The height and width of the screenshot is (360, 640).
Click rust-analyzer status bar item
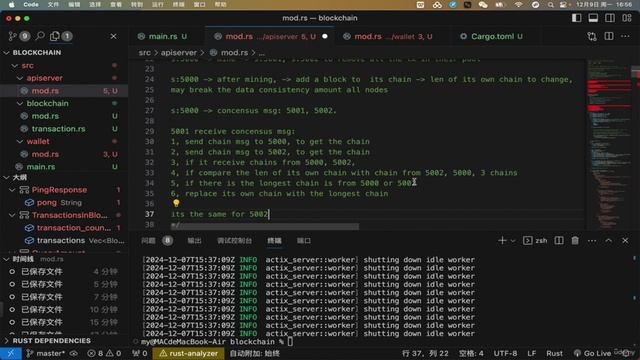(189, 353)
